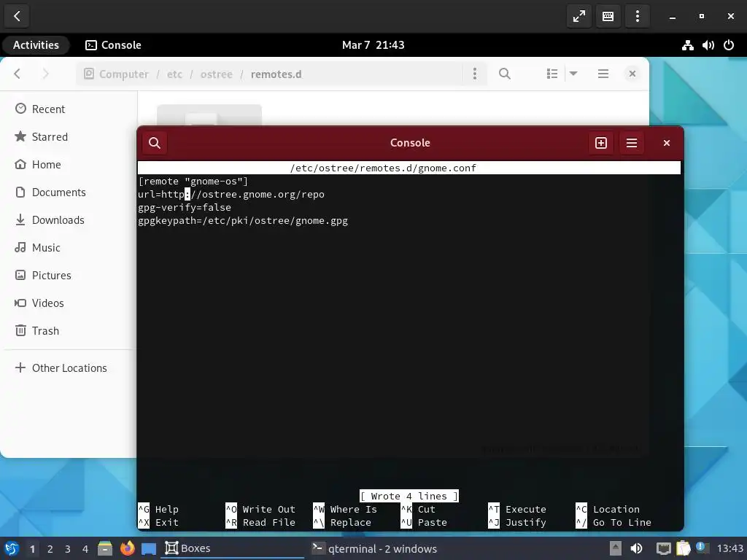Open Boxes three-dot menu in the top bar
747x560 pixels.
tap(638, 16)
